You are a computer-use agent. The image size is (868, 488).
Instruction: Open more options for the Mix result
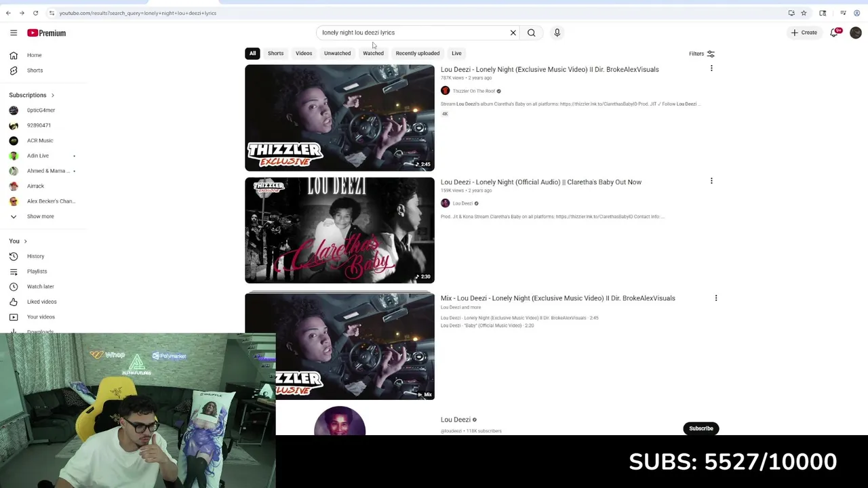(x=716, y=298)
